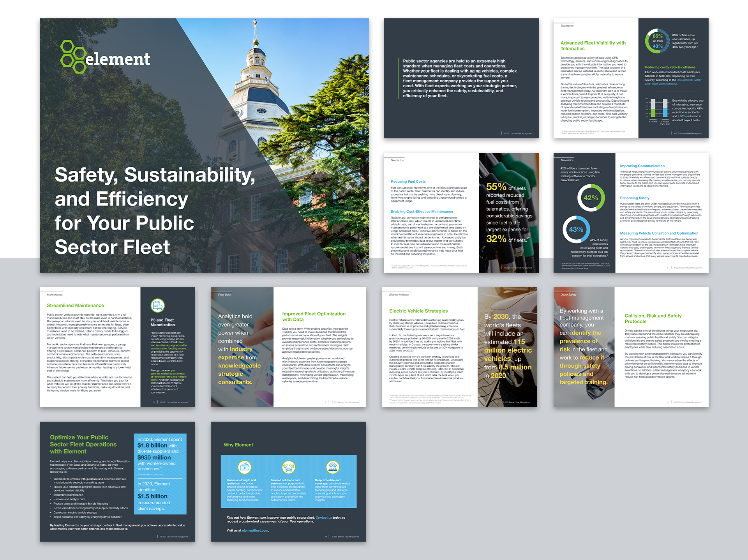The width and height of the screenshot is (748, 560).
Task: Click the cars icon for Tailored solutions
Action: [289, 466]
